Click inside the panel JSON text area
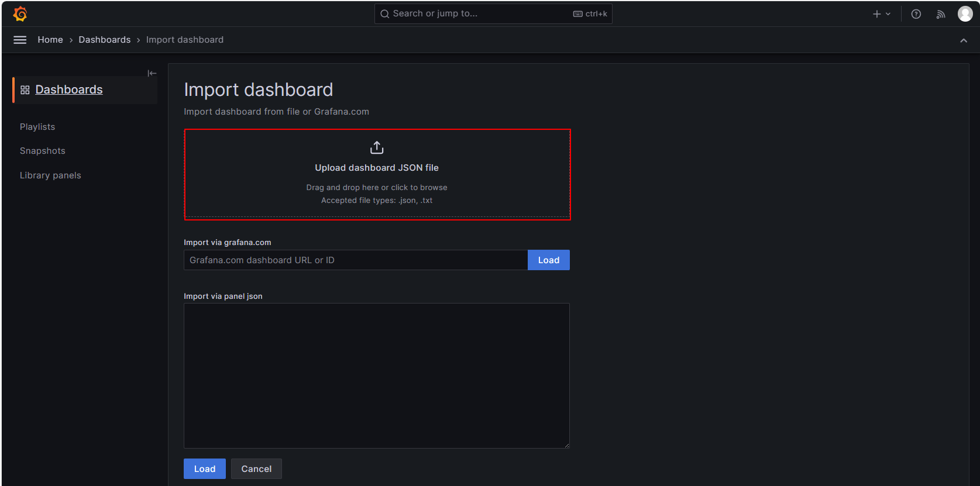 point(377,375)
